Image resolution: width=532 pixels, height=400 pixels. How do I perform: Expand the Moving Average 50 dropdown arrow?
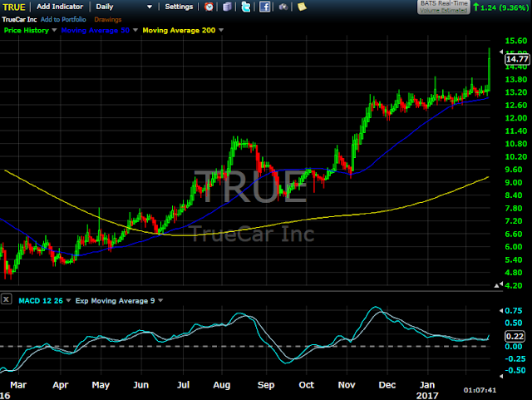click(135, 30)
